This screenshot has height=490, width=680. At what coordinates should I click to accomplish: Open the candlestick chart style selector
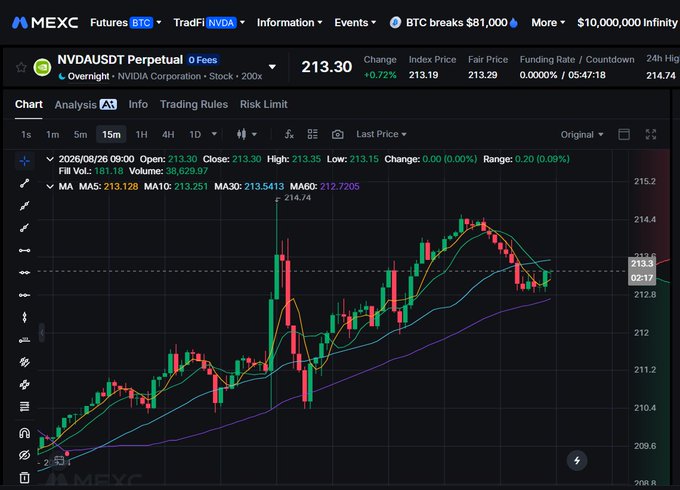pyautogui.click(x=247, y=134)
